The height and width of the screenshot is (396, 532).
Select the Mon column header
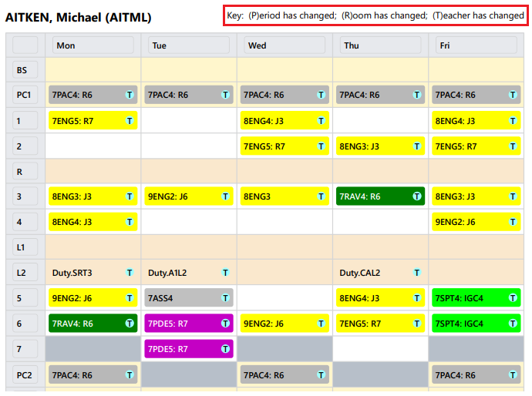(x=93, y=45)
